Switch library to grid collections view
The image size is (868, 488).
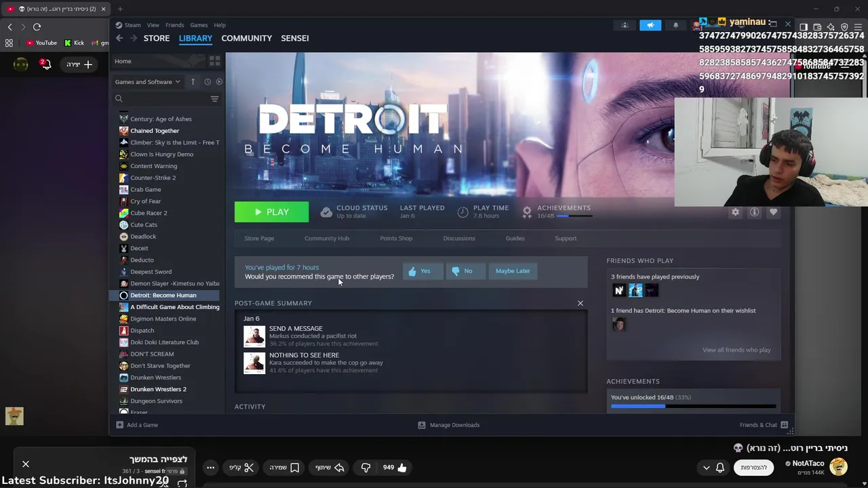point(214,61)
